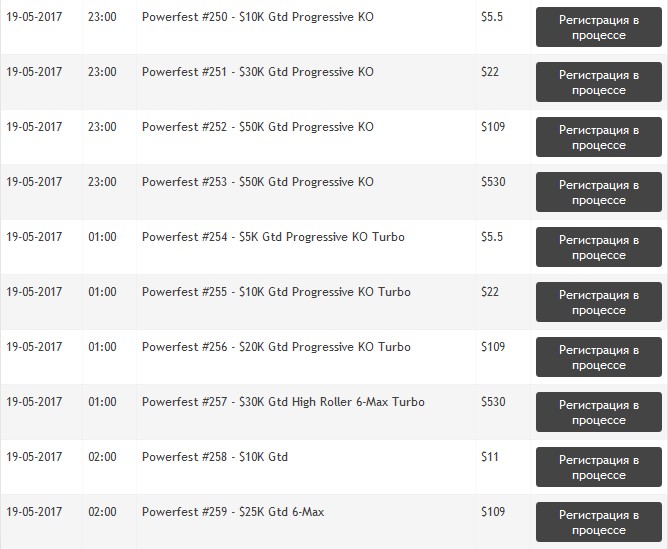The width and height of the screenshot is (668, 549).
Task: Click the $11 buy-in cell
Action: [489, 457]
